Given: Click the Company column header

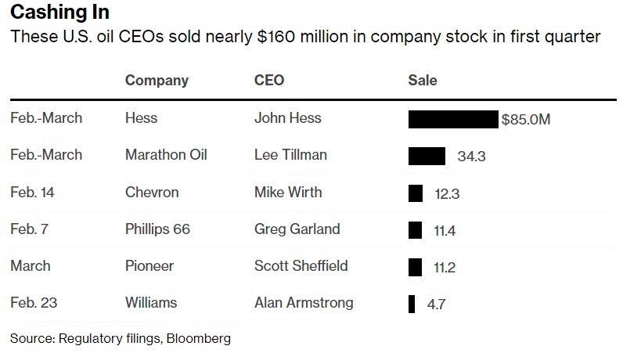Looking at the screenshot, I should coord(157,81).
